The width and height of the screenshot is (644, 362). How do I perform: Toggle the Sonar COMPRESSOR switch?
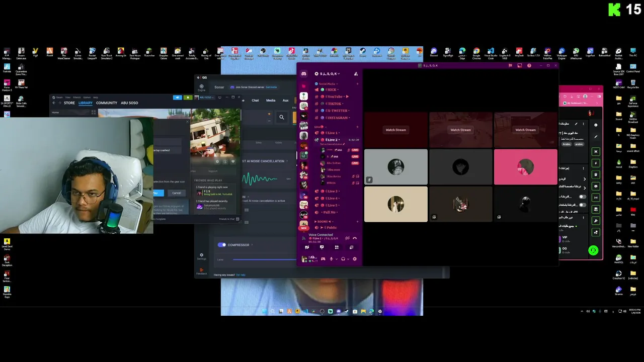222,245
